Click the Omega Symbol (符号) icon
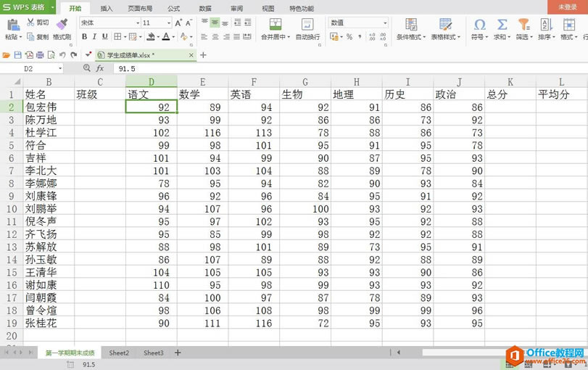This screenshot has height=370, width=588. click(480, 25)
